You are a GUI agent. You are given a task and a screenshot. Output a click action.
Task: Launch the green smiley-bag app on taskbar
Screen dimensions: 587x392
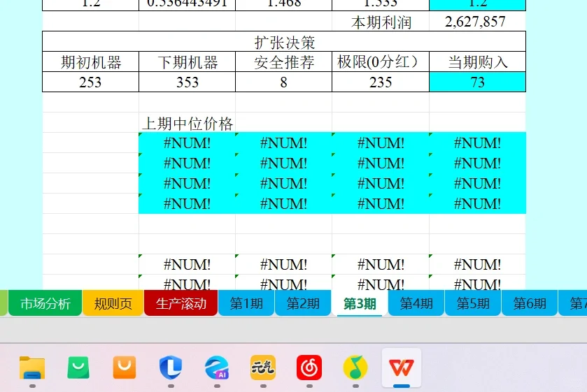tap(78, 368)
